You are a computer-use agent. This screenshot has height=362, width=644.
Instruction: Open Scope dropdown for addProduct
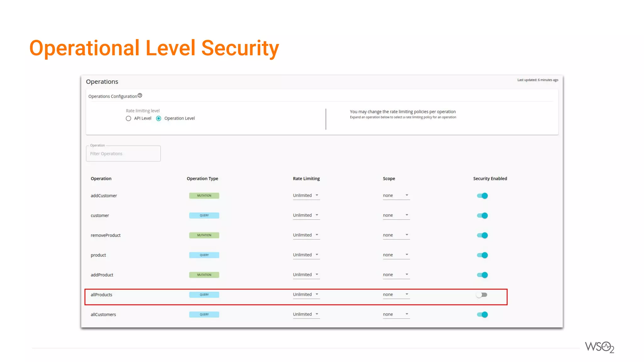click(x=396, y=275)
